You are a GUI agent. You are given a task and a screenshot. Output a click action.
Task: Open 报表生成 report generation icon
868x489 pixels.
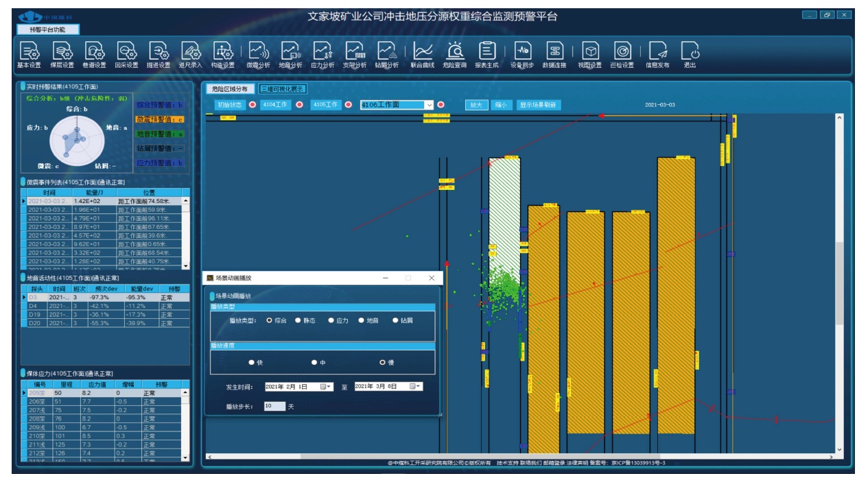(x=486, y=51)
